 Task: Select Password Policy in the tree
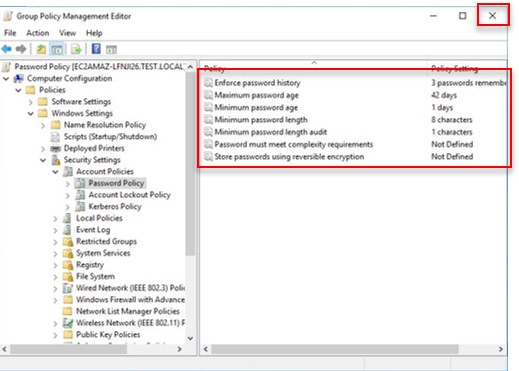pos(116,183)
